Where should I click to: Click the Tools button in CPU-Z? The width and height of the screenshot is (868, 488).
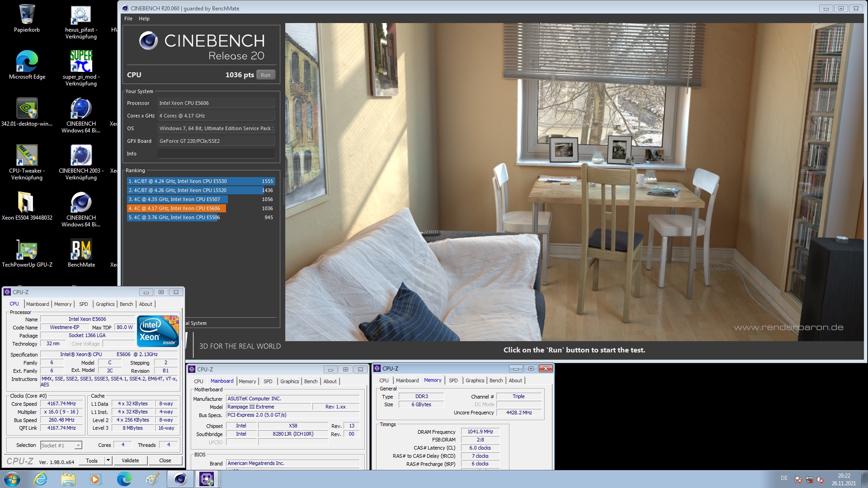[92, 460]
